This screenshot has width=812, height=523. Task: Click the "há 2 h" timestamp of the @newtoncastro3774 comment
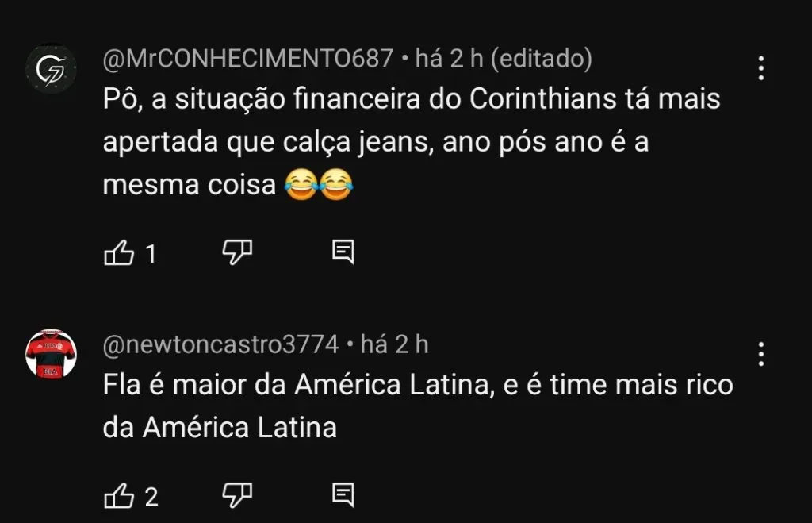click(x=394, y=344)
